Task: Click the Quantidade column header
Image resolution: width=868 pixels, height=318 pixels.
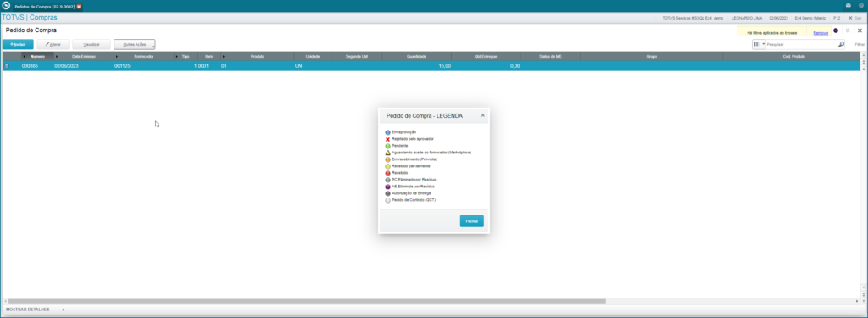Action: [x=416, y=57]
